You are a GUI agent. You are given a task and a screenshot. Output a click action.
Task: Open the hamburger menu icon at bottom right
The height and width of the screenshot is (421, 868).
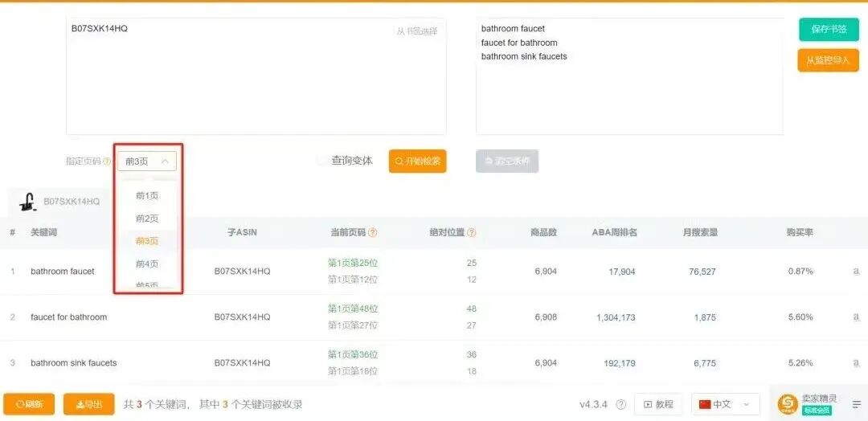click(857, 404)
